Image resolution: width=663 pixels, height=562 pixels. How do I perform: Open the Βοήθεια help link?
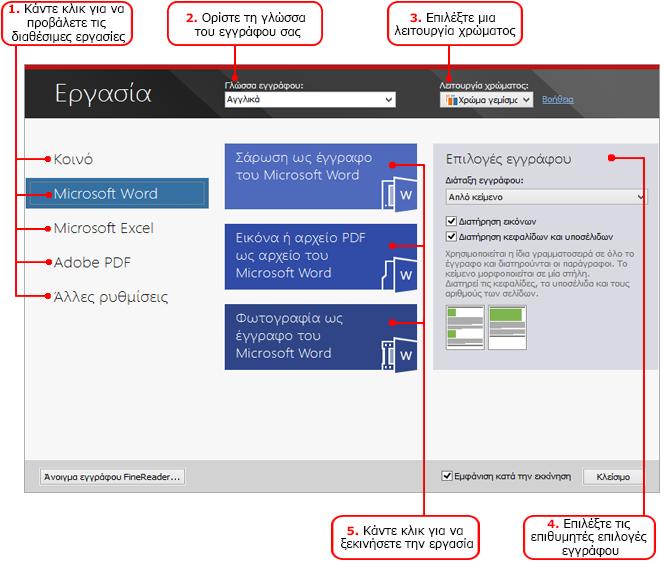557,99
